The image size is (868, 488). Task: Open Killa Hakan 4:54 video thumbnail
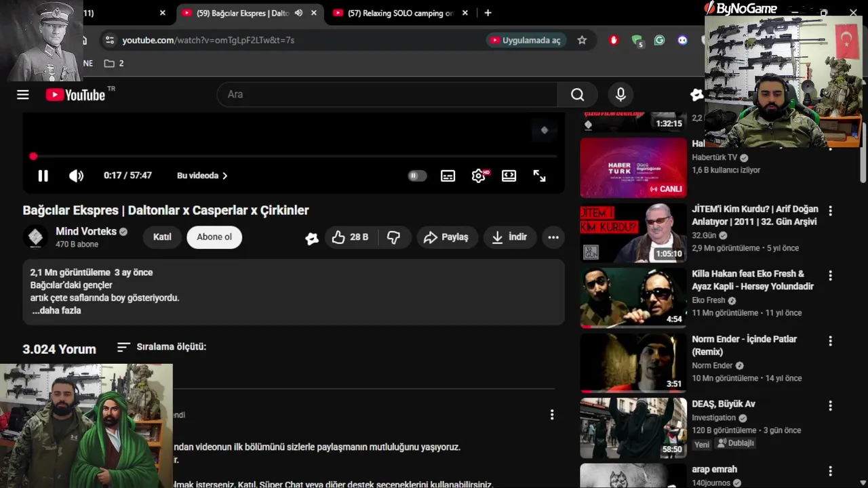click(x=633, y=298)
